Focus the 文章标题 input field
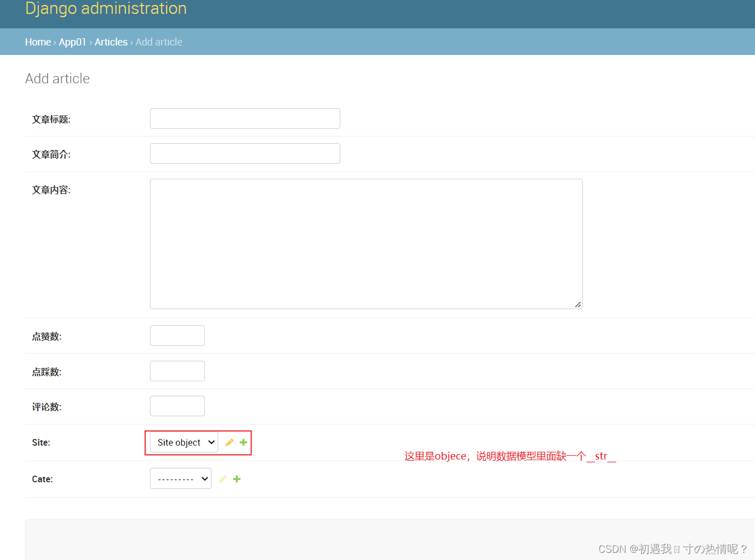The width and height of the screenshot is (755, 560). coord(245,118)
